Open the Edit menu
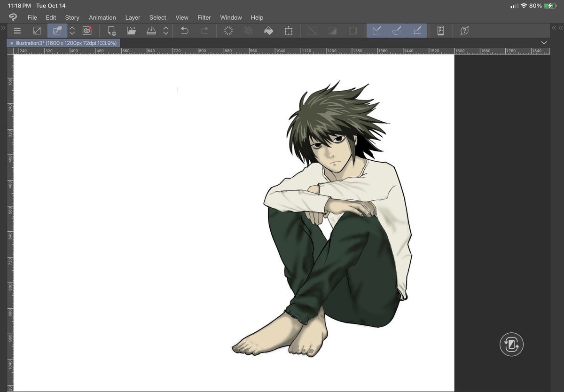 click(x=51, y=17)
